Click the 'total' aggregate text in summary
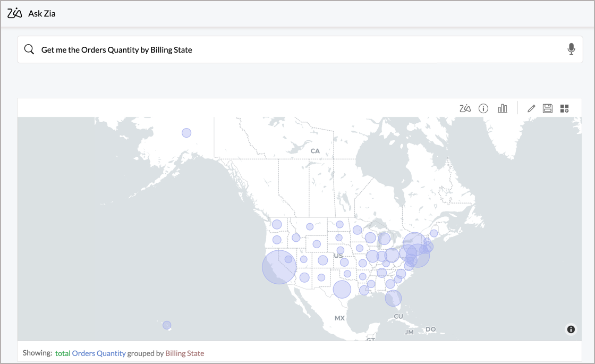595x364 pixels. [x=63, y=353]
